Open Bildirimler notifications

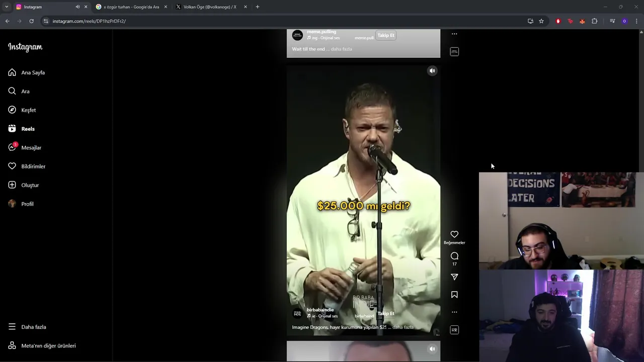click(27, 166)
